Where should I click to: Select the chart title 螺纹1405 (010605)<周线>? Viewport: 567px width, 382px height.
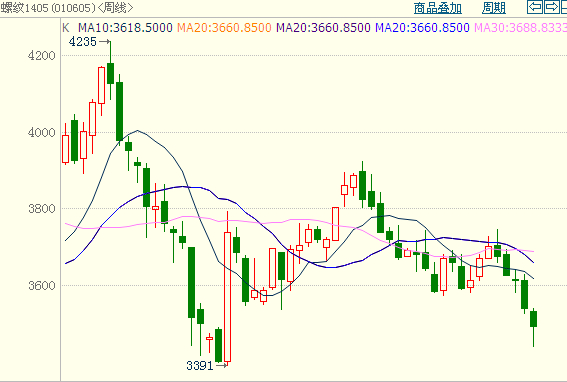pos(67,8)
